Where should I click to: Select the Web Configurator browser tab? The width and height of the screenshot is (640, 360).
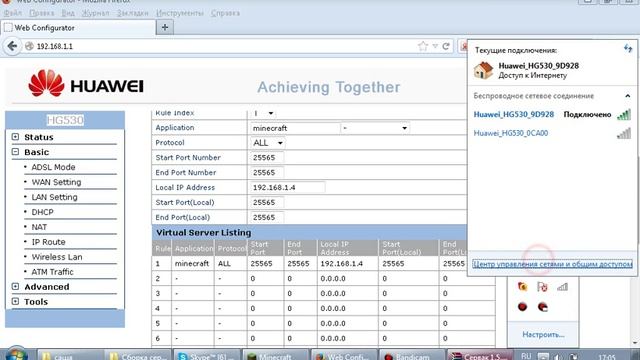click(78, 28)
